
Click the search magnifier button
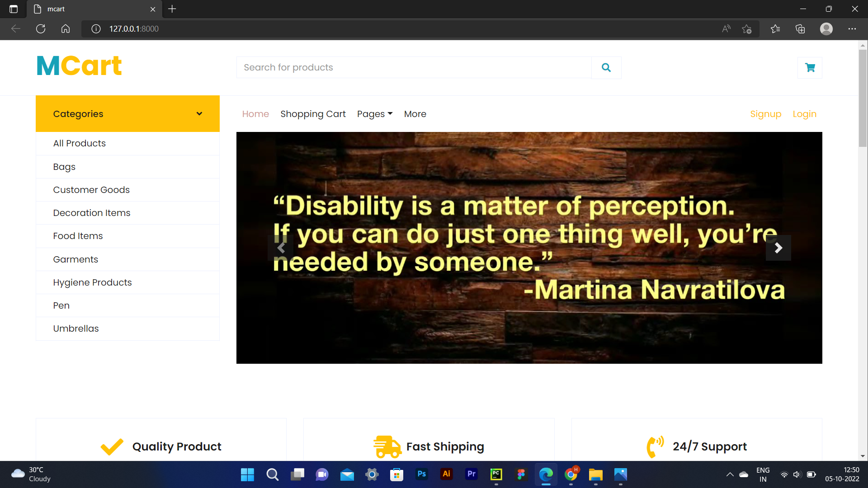coord(606,68)
